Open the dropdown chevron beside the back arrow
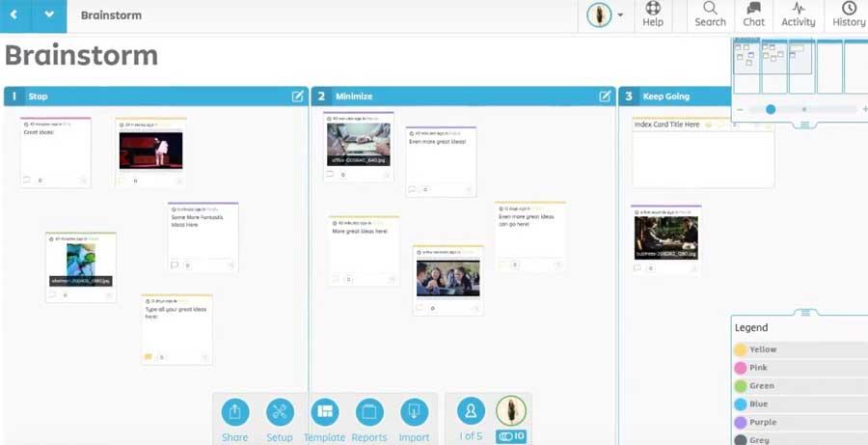The height and width of the screenshot is (445, 868). (49, 15)
